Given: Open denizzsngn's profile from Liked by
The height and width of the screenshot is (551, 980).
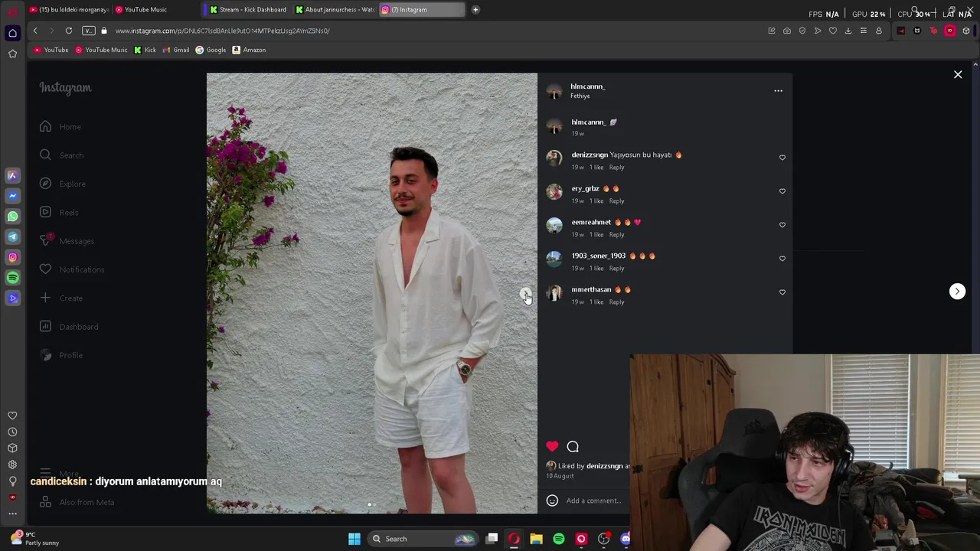Looking at the screenshot, I should (604, 466).
